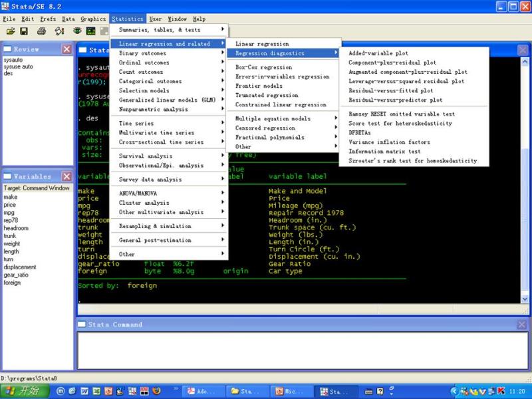Click 'gear_ratio' in the Variables panel
The height and width of the screenshot is (399, 532).
coord(16,275)
